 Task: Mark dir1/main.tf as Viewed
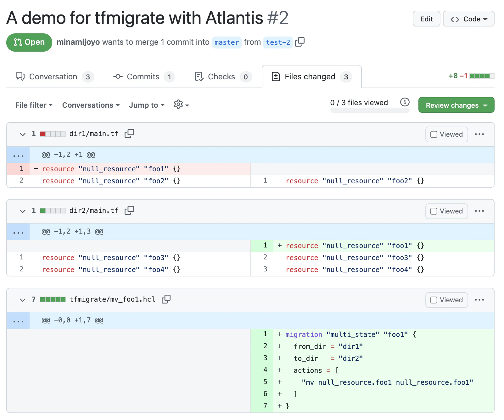(447, 134)
